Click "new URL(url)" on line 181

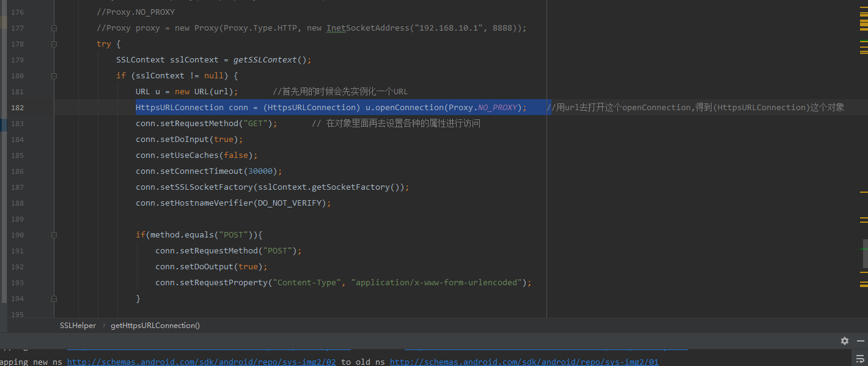(x=204, y=92)
